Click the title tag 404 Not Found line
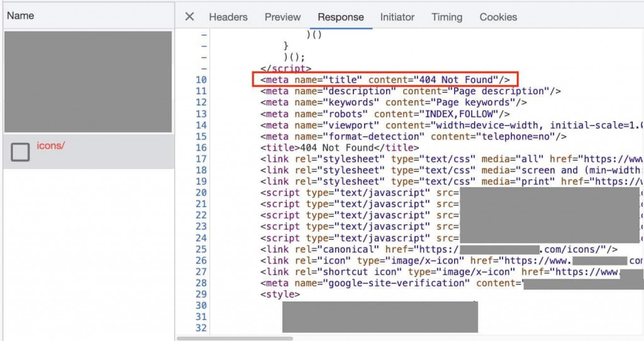 click(x=340, y=148)
